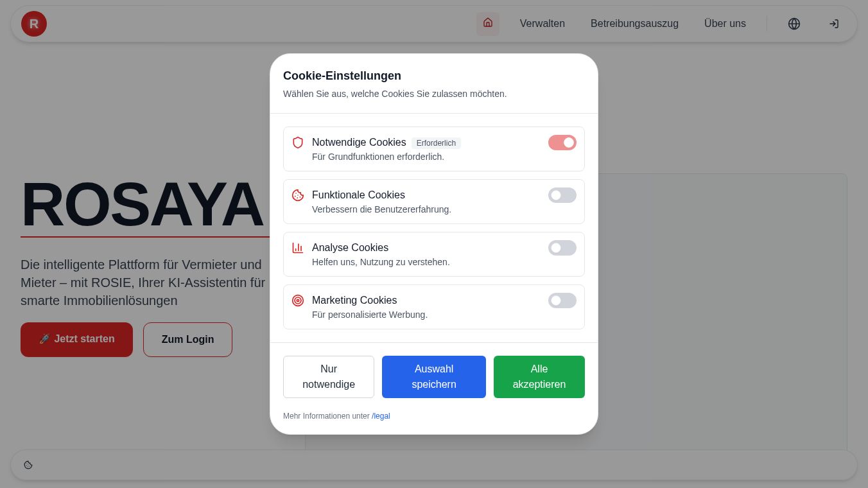Click the Analyse Cookies label
Image resolution: width=868 pixels, height=488 pixels.
[350, 248]
